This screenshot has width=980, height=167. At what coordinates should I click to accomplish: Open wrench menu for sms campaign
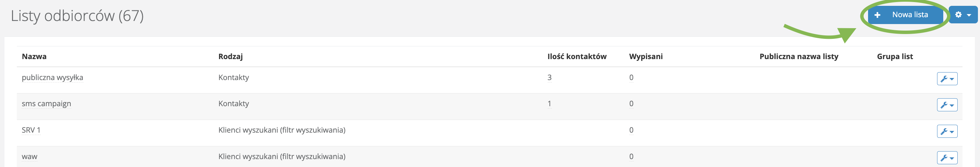[947, 105]
